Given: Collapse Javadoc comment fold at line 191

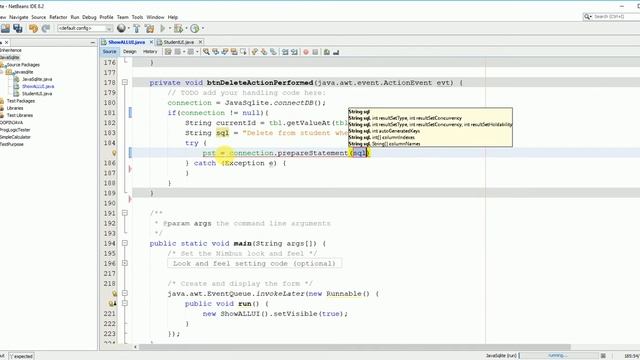Looking at the screenshot, I should pyautogui.click(x=125, y=213).
